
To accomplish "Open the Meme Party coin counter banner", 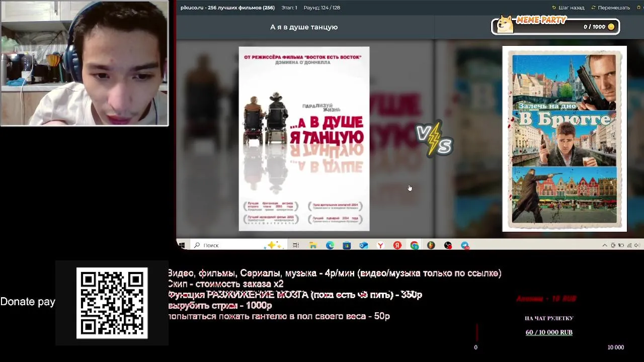I will point(555,26).
